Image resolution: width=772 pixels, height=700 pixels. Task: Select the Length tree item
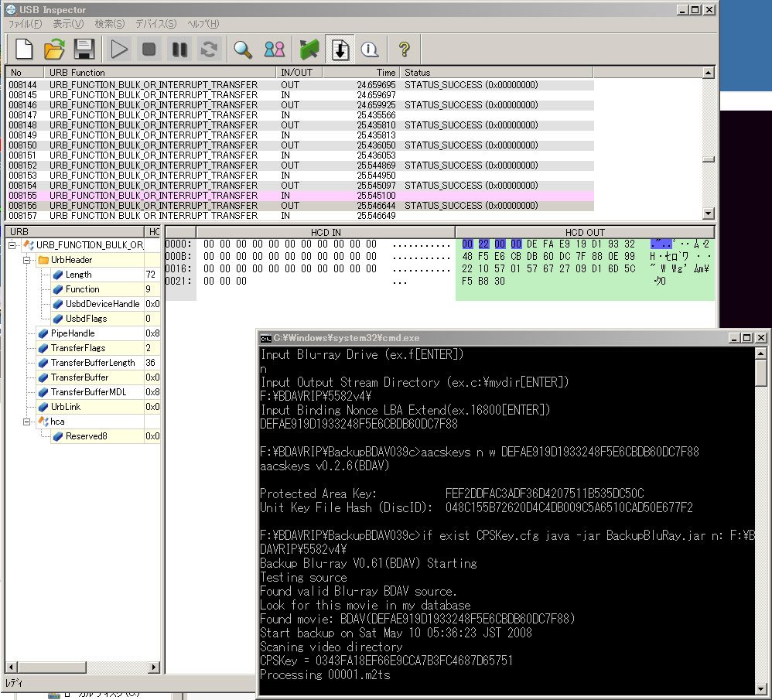(x=78, y=275)
